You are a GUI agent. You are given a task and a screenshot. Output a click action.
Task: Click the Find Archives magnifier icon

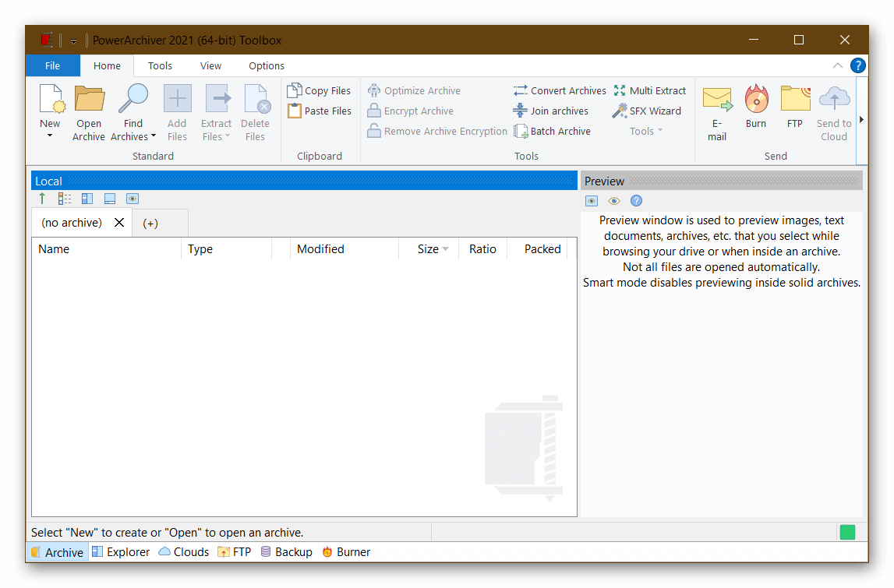[133, 99]
